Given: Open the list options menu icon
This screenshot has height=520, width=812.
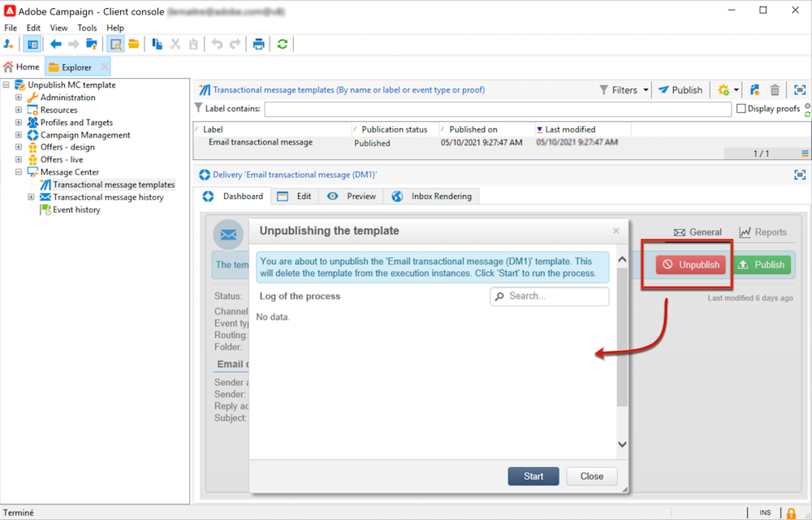Looking at the screenshot, I should coord(806,154).
